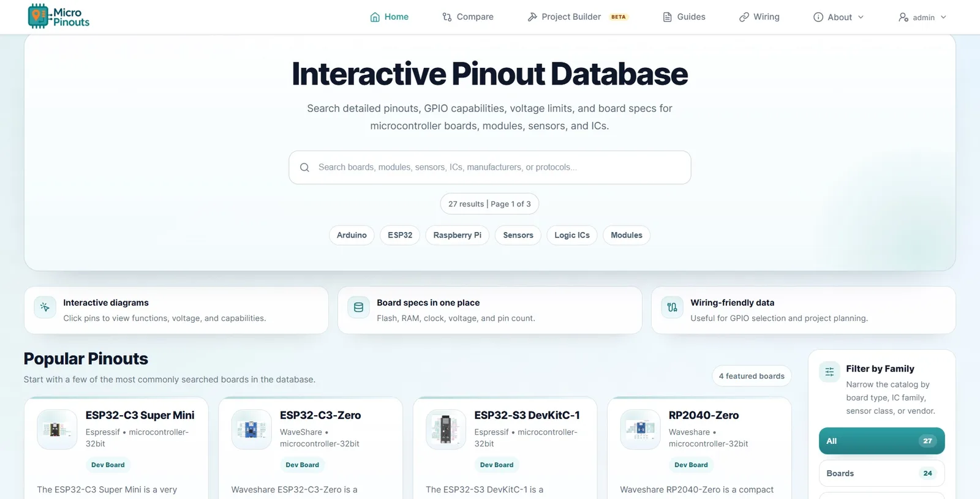Click Dev Board tag on ESP32-S3 DevKitC-1
This screenshot has width=980, height=499.
click(x=497, y=465)
